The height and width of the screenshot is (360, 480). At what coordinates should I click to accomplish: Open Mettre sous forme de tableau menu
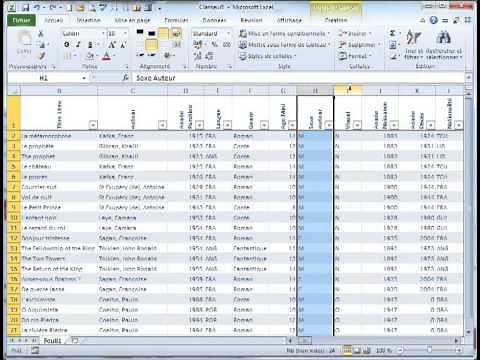(284, 44)
